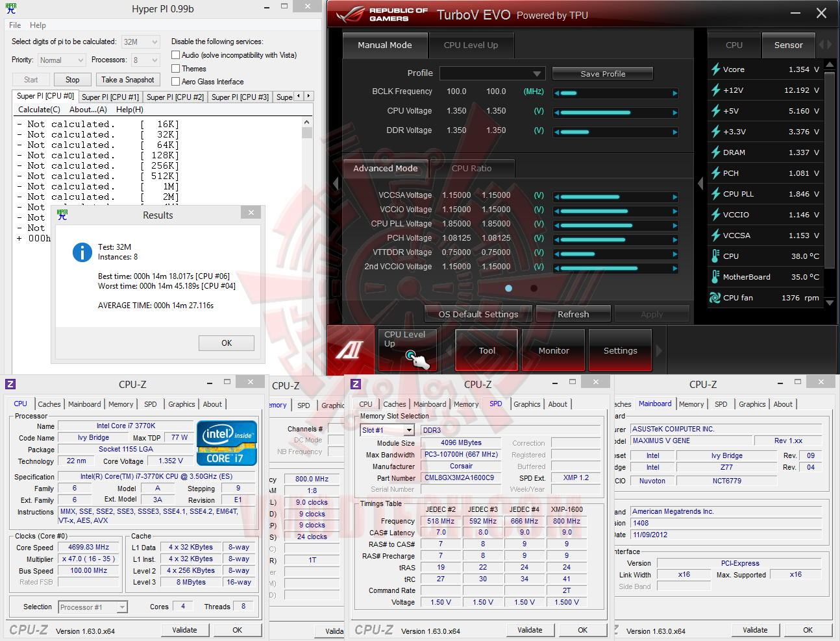The width and height of the screenshot is (840, 641).
Task: Open the Priority dropdown set to Normal
Action: tap(62, 60)
